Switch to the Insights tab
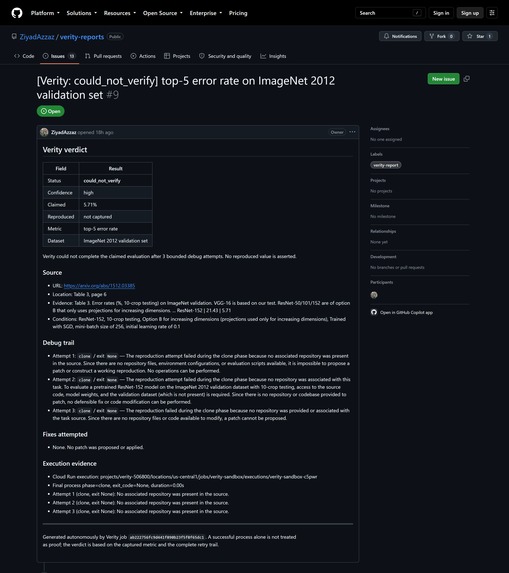This screenshot has height=573, width=509. 273,56
